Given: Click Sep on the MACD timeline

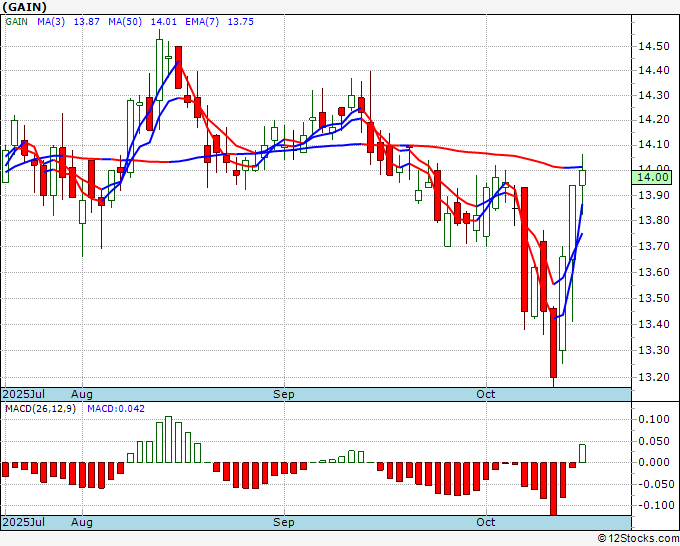Looking at the screenshot, I should pos(284,522).
